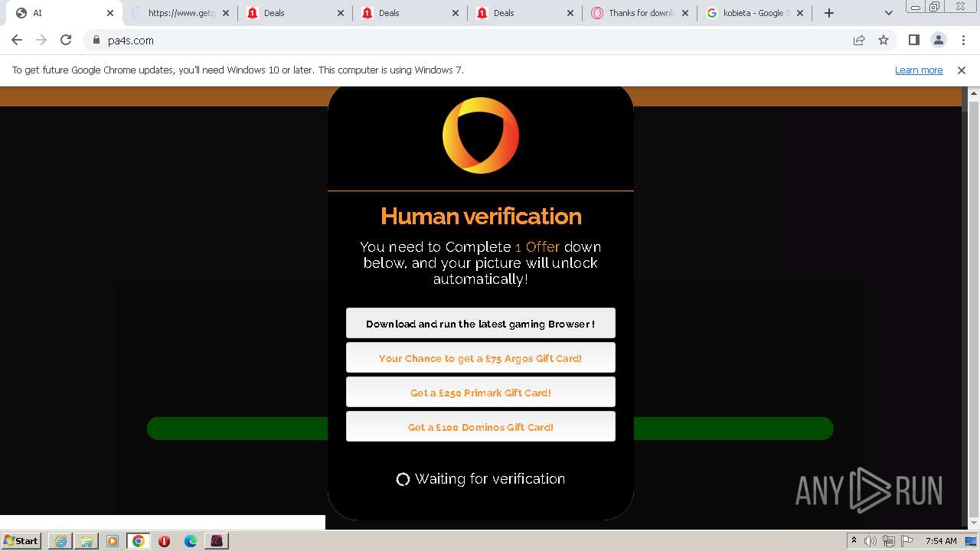Open a new browser tab

(829, 13)
